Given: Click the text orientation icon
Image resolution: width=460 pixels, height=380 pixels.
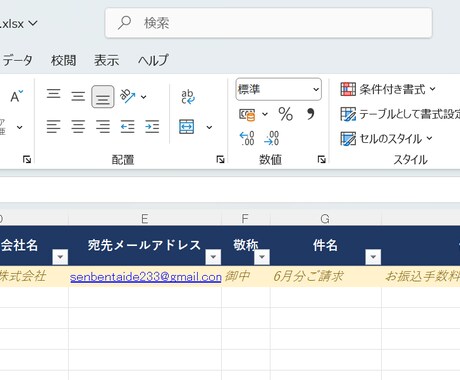Looking at the screenshot, I should pyautogui.click(x=127, y=96).
